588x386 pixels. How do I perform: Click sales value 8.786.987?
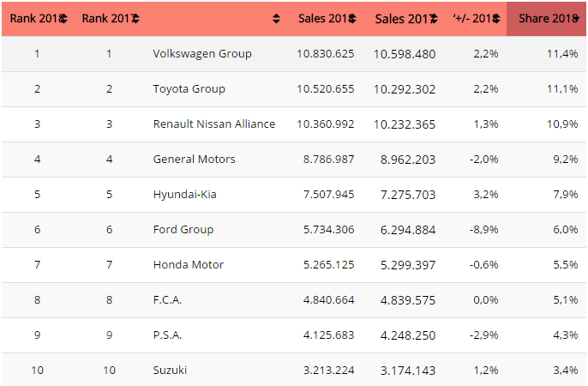[329, 160]
